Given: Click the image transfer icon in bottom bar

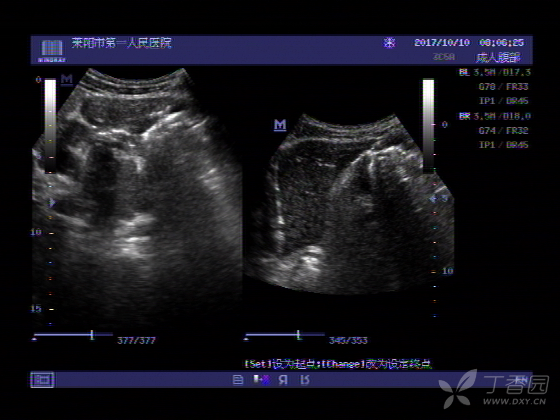Looking at the screenshot, I should 262,380.
